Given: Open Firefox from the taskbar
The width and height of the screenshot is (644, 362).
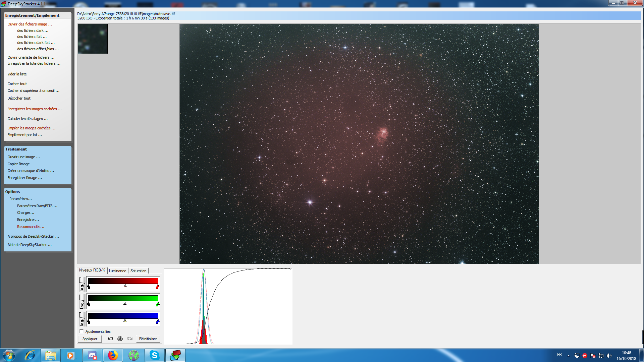Looking at the screenshot, I should pos(113,355).
